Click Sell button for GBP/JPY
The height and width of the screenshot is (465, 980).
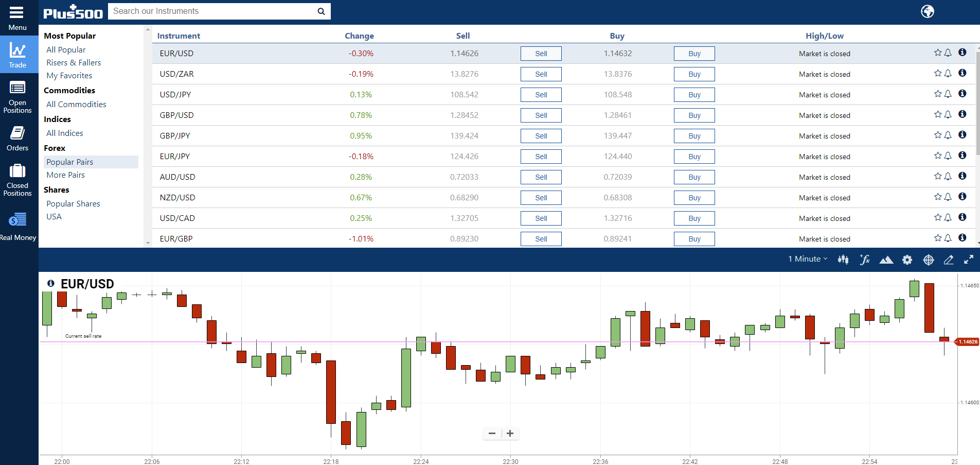tap(541, 136)
